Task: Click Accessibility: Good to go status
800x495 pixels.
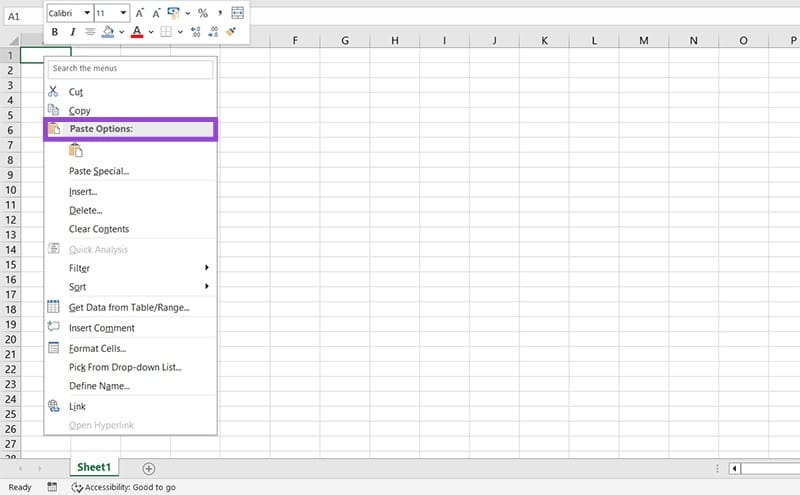Action: tap(125, 487)
